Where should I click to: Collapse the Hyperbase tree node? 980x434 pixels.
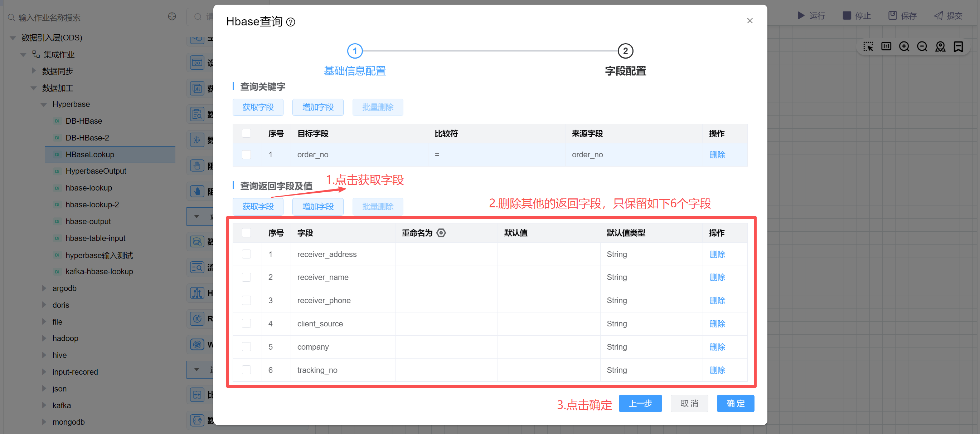click(x=44, y=104)
